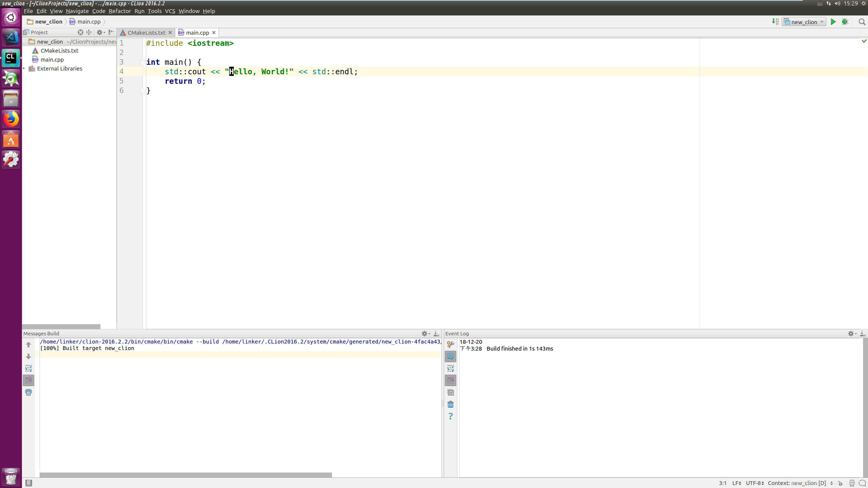Click the system volume indicator

[837, 3]
